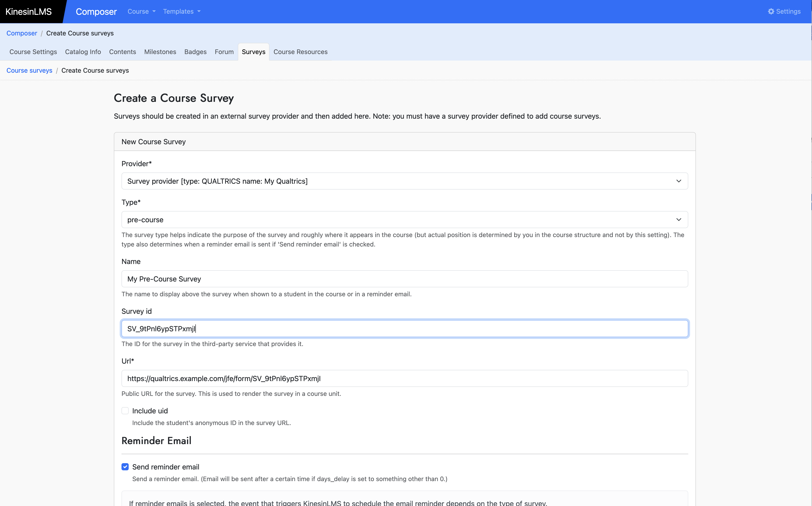Open the Course Resources tab
This screenshot has width=812, height=506.
click(300, 52)
